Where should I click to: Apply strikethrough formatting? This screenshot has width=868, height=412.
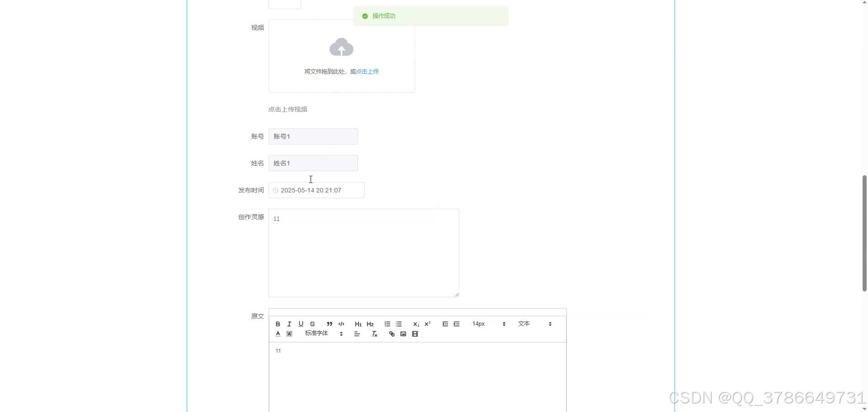click(x=312, y=324)
